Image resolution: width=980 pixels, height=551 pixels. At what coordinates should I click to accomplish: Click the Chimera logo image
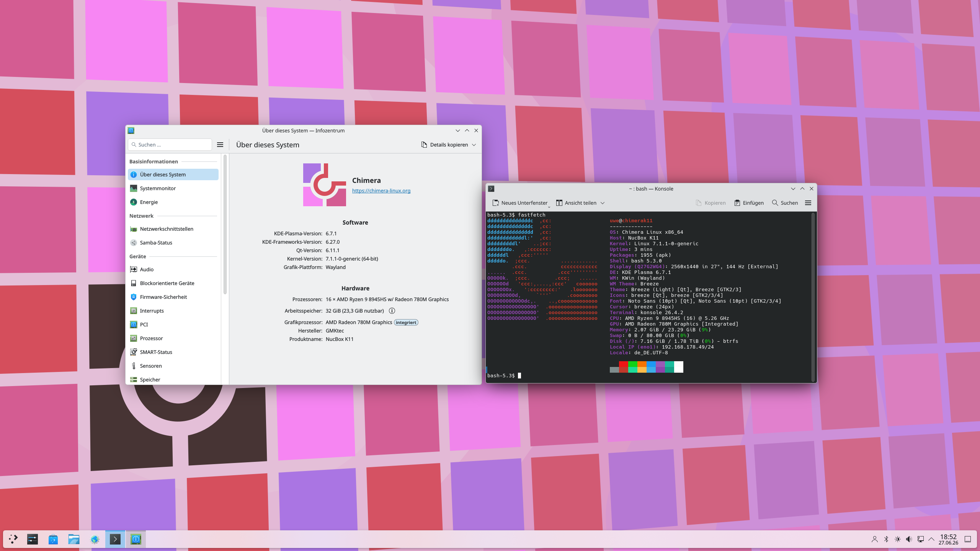coord(325,185)
